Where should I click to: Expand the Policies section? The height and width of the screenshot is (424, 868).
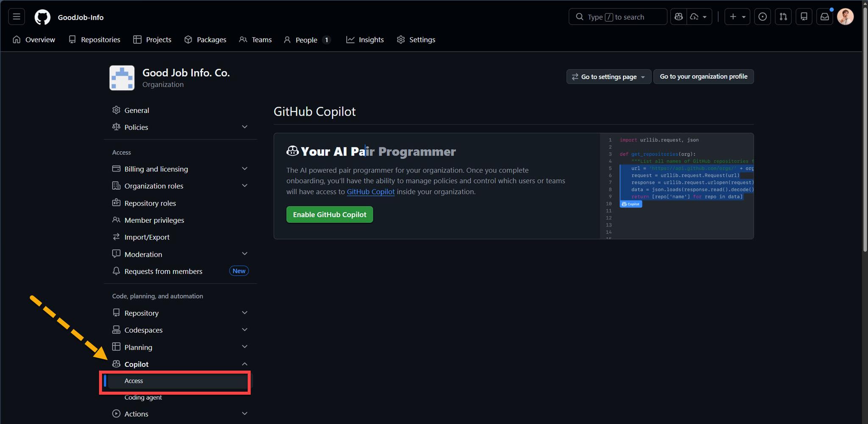click(x=245, y=127)
